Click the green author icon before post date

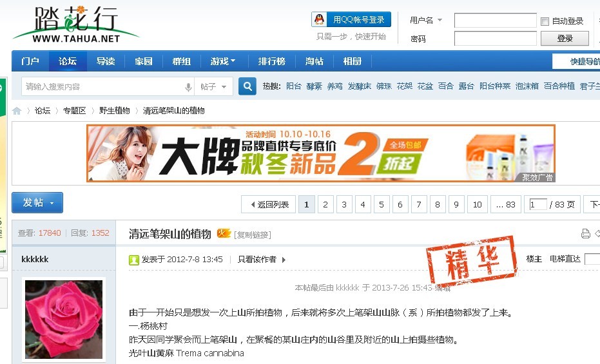coord(134,260)
